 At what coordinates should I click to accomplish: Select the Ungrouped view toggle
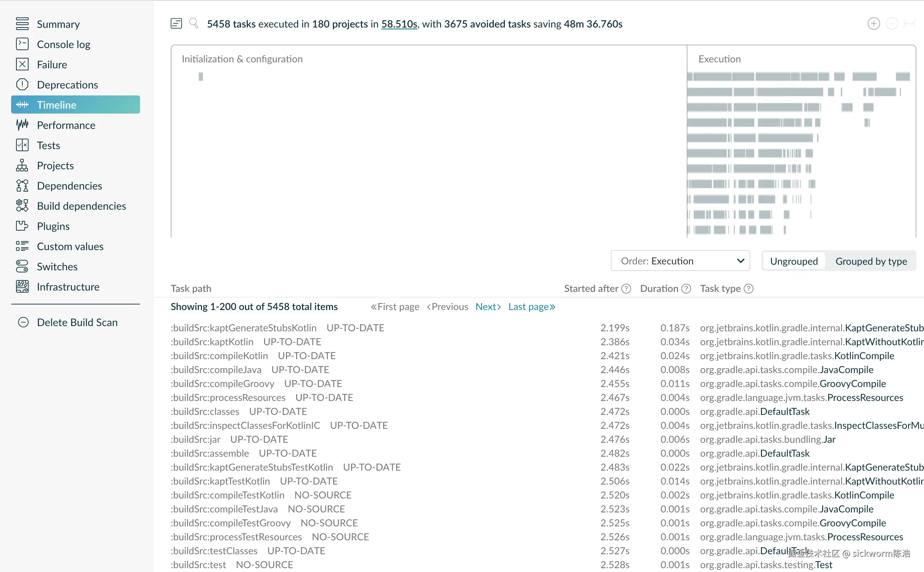click(x=794, y=261)
